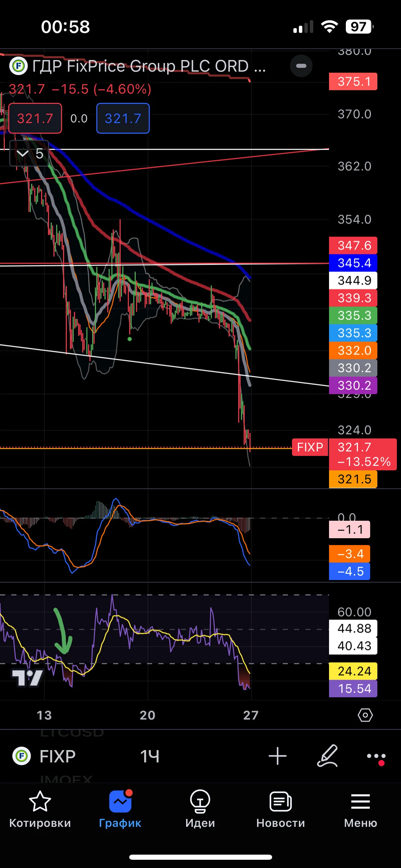Tap the 344.9 white price scale label
401x868 pixels.
pos(353,280)
